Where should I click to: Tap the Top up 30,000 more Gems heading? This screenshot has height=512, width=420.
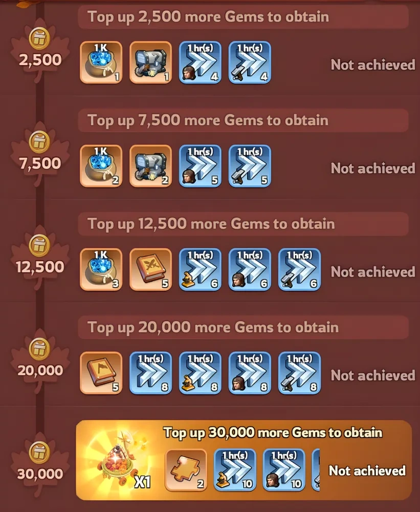click(x=273, y=433)
